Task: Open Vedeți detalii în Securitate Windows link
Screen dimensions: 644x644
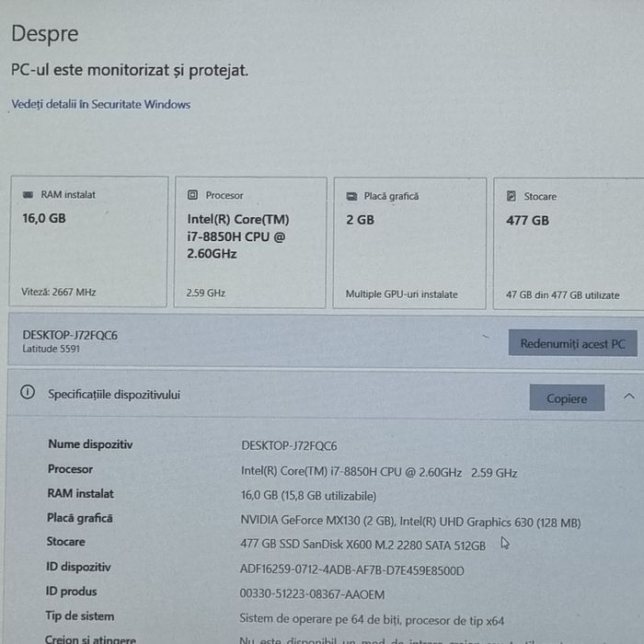Action: 100,104
